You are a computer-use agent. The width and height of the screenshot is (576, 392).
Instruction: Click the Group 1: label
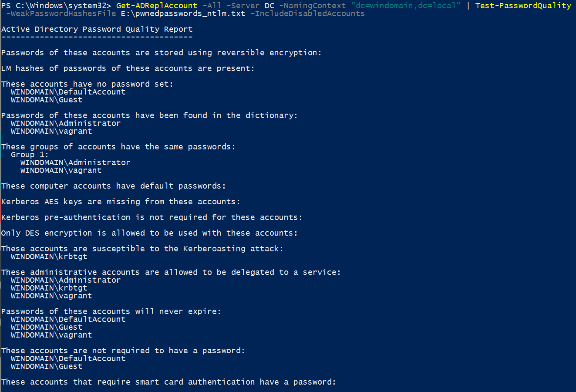(x=30, y=155)
